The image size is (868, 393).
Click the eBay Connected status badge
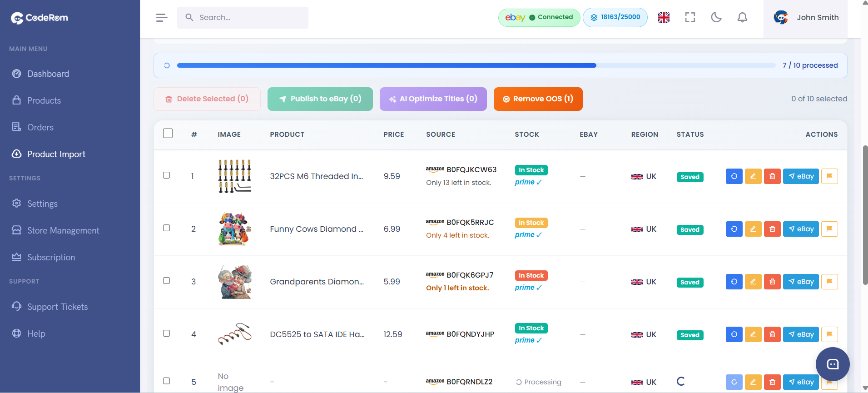coord(539,18)
